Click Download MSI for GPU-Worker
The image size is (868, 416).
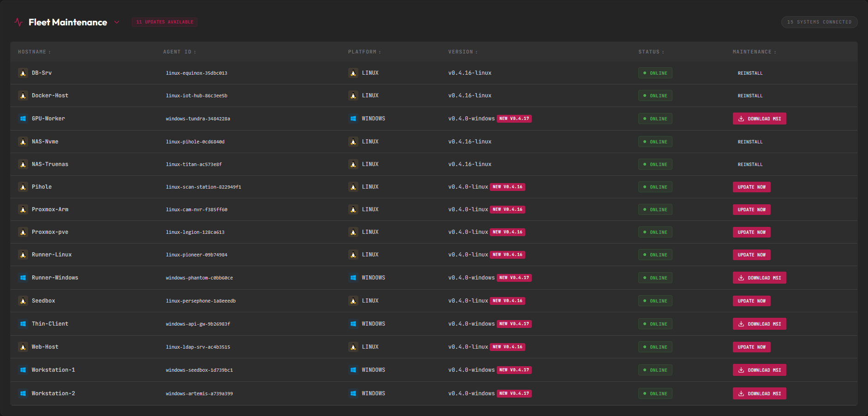point(759,119)
